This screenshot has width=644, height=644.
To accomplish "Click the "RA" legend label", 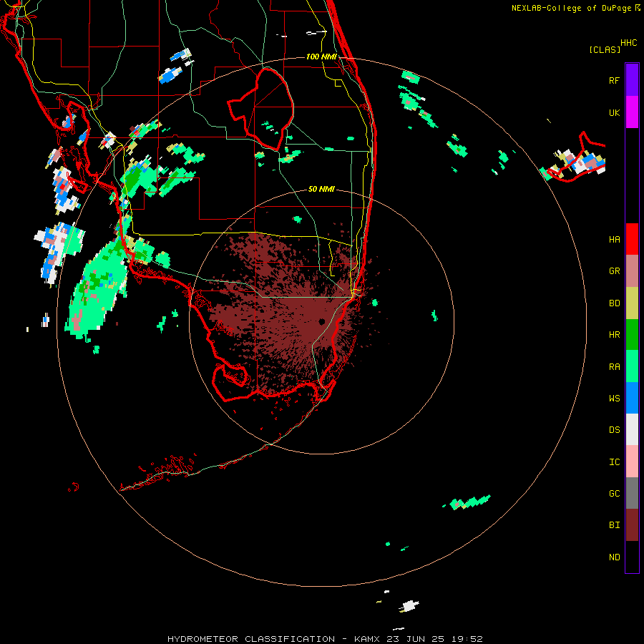I will [x=614, y=367].
